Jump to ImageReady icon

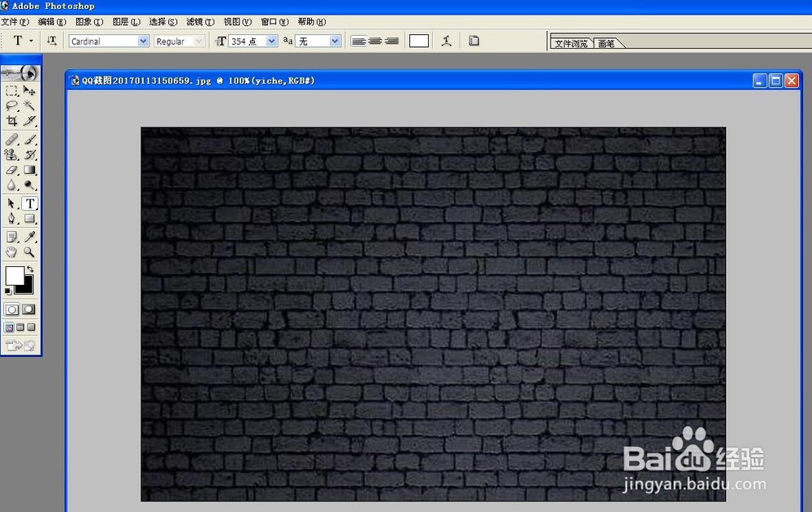pos(20,345)
